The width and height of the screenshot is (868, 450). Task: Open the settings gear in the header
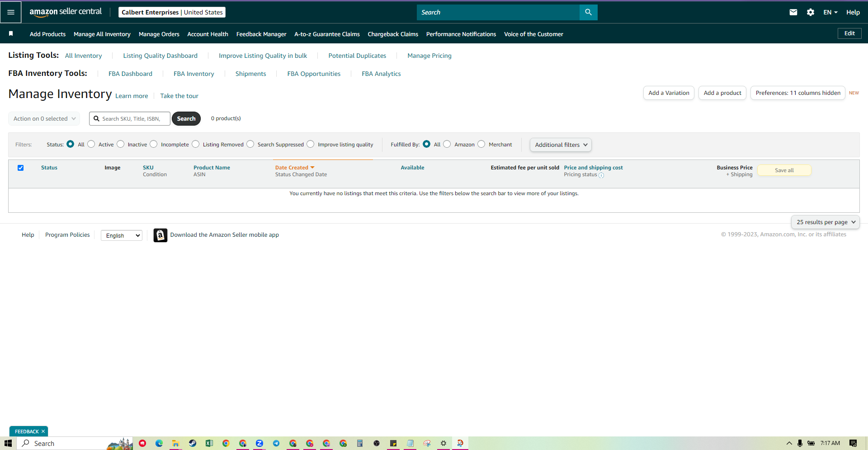(x=811, y=12)
